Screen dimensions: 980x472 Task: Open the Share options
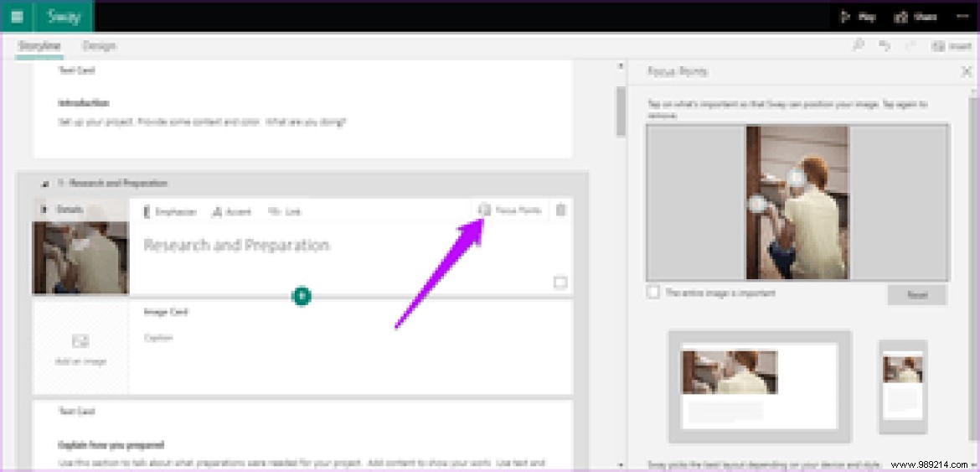(916, 18)
